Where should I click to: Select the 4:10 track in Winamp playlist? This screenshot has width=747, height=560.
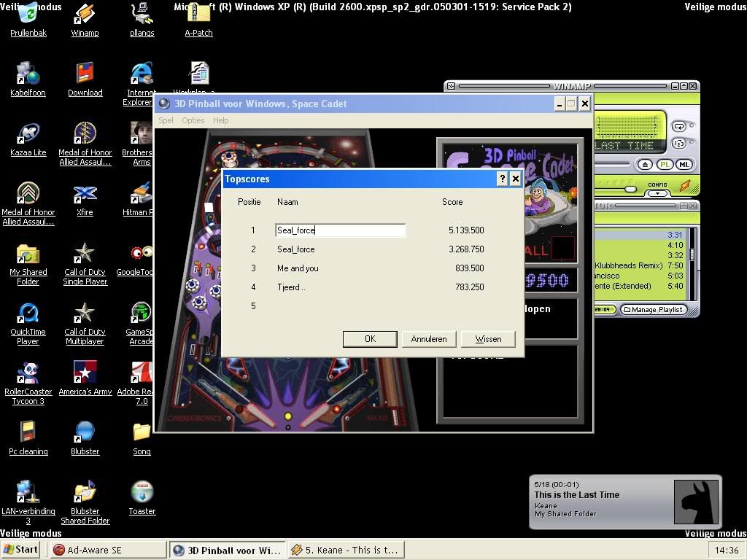[640, 245]
